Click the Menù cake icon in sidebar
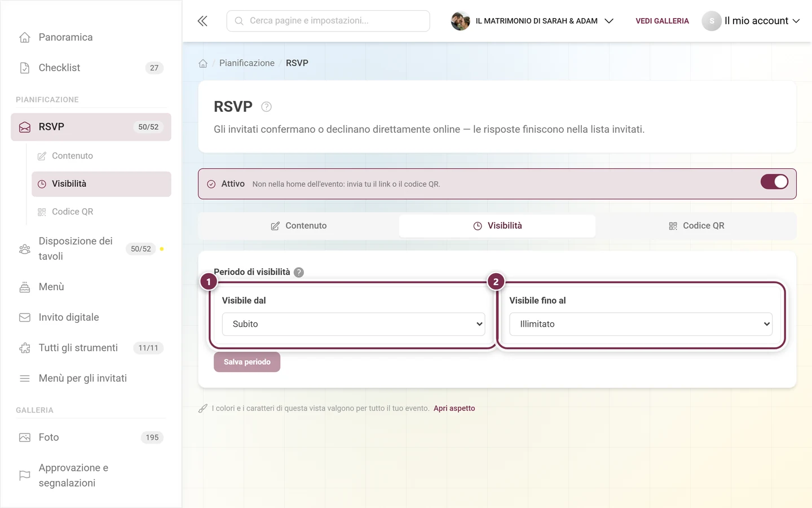 [x=25, y=287]
